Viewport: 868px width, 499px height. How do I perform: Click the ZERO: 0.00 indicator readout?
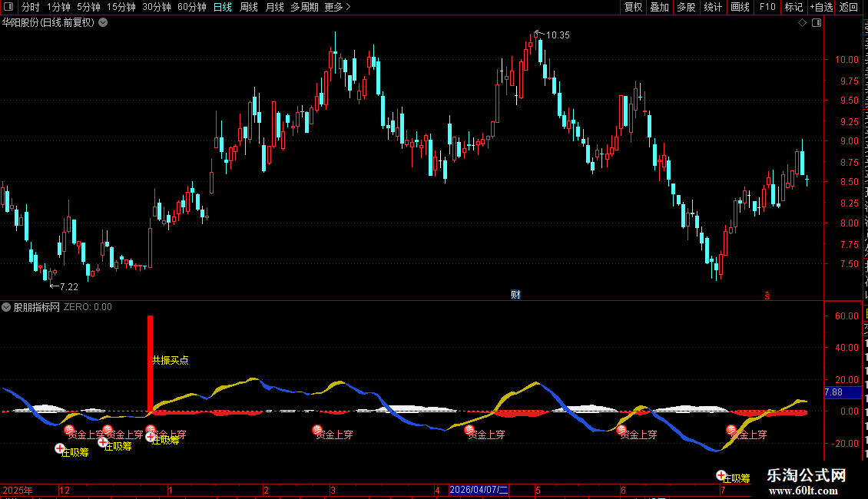88,307
